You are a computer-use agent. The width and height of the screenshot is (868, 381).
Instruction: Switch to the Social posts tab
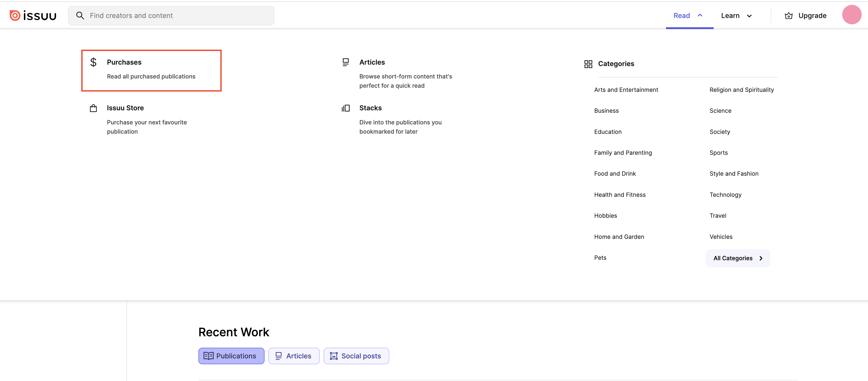click(x=356, y=356)
